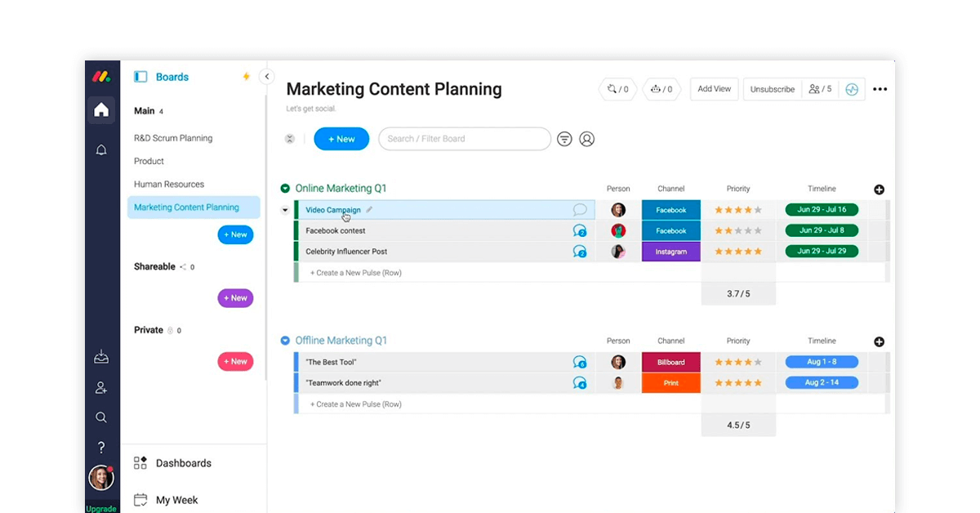Open the Print channel label

coord(671,382)
